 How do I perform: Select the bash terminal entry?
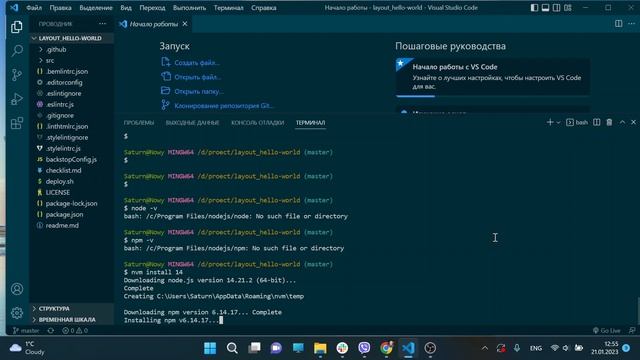point(577,122)
